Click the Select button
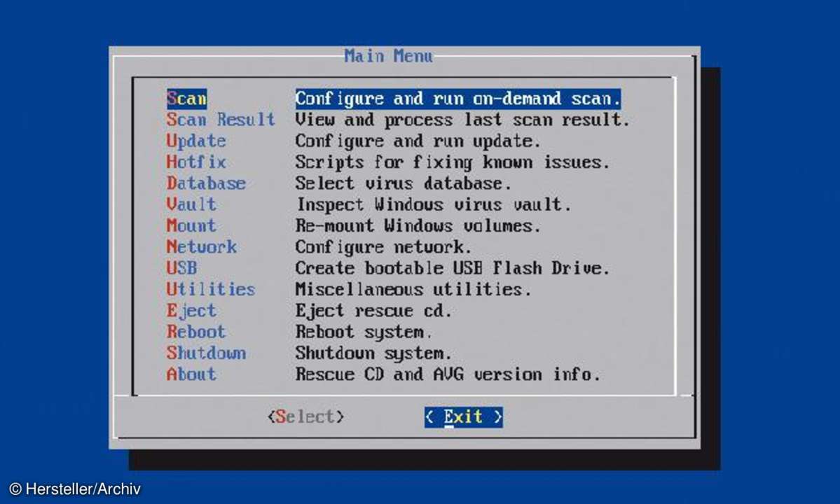Viewport: 840px width, 504px height. tap(306, 416)
